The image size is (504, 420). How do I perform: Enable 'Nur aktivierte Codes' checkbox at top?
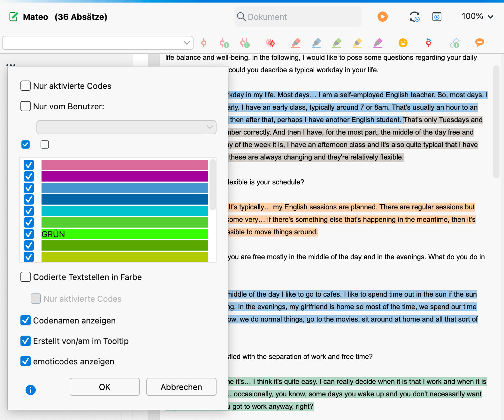point(26,86)
